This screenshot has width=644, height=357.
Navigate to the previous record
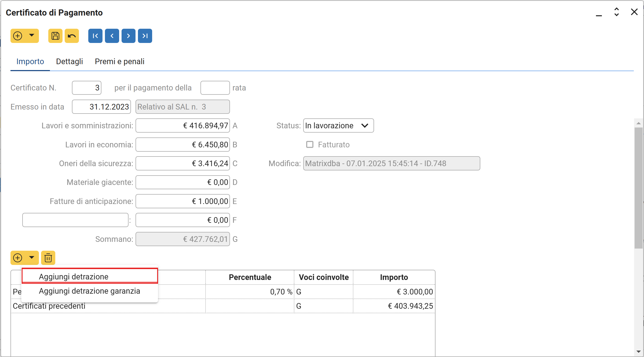click(x=112, y=36)
